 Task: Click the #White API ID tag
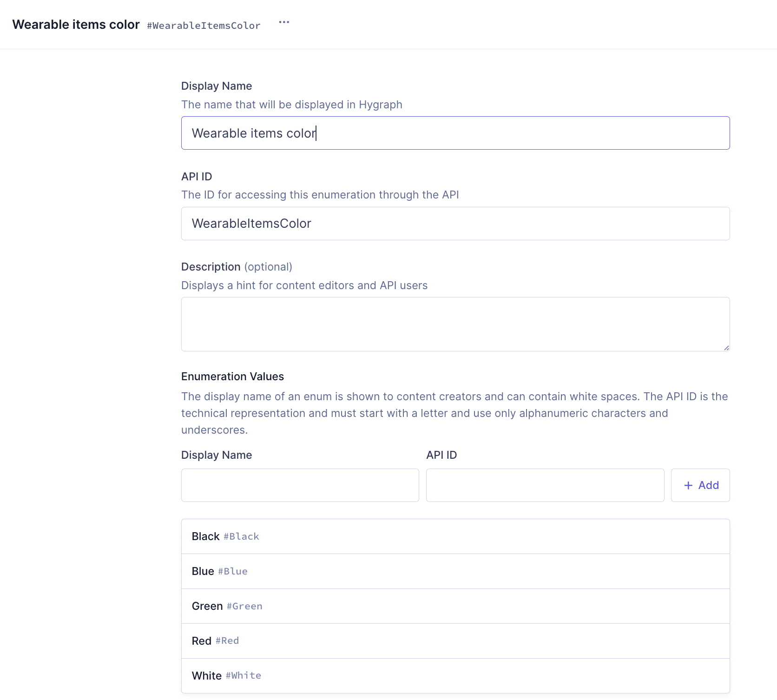tap(244, 676)
